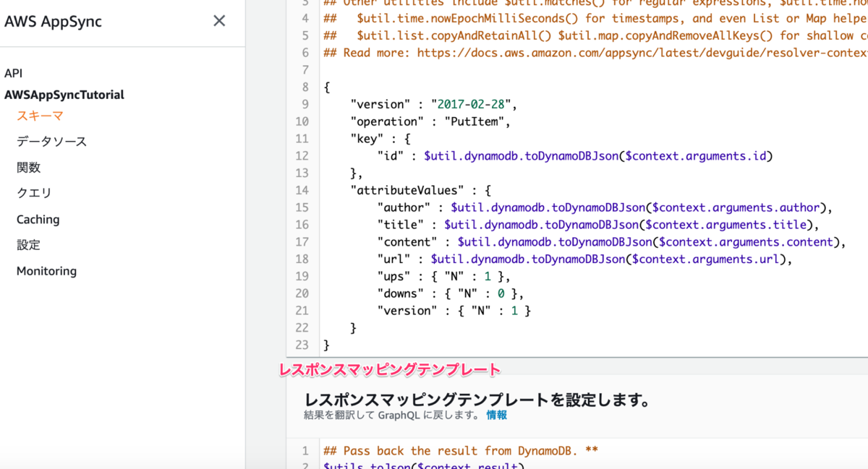The width and height of the screenshot is (868, 469).
Task: Click the "title" attribute line
Action: point(598,225)
